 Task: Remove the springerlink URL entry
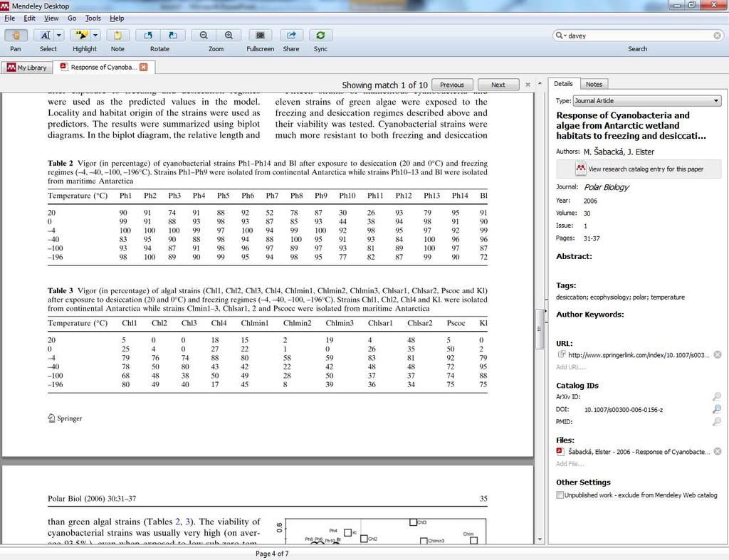[x=718, y=354]
